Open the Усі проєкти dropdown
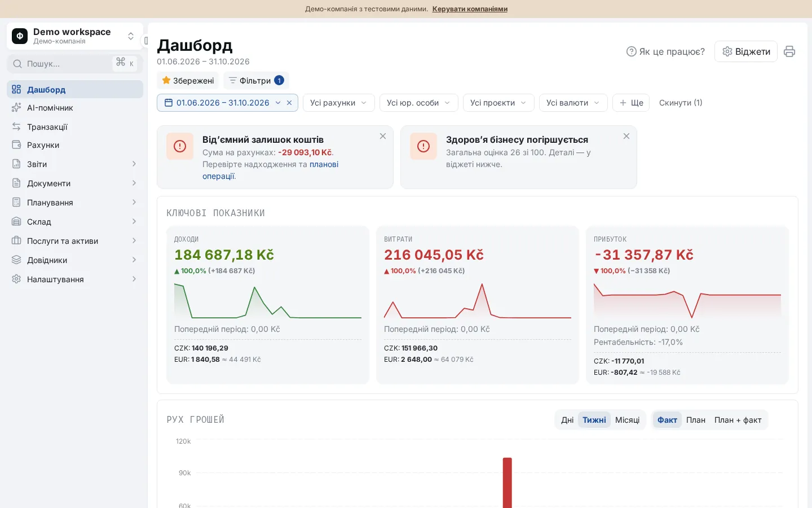The width and height of the screenshot is (812, 508). pyautogui.click(x=498, y=103)
